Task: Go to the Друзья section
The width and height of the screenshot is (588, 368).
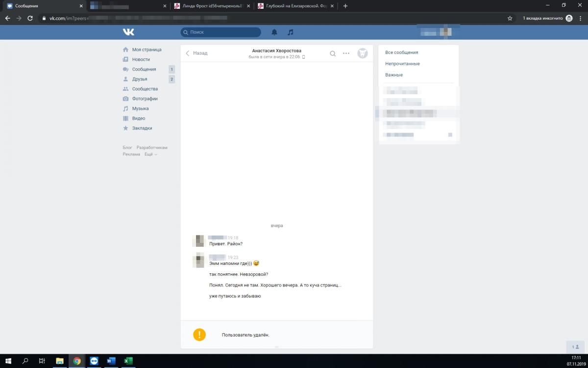Action: (139, 79)
